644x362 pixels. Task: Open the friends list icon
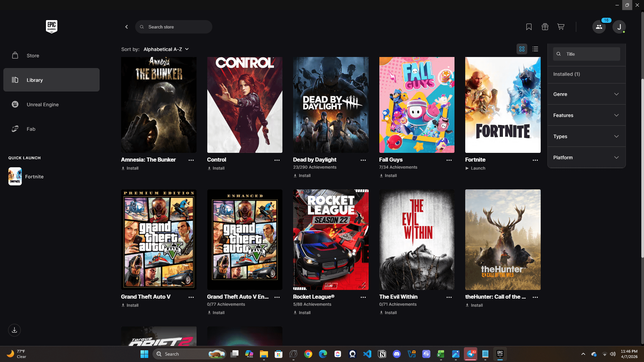[x=599, y=27]
